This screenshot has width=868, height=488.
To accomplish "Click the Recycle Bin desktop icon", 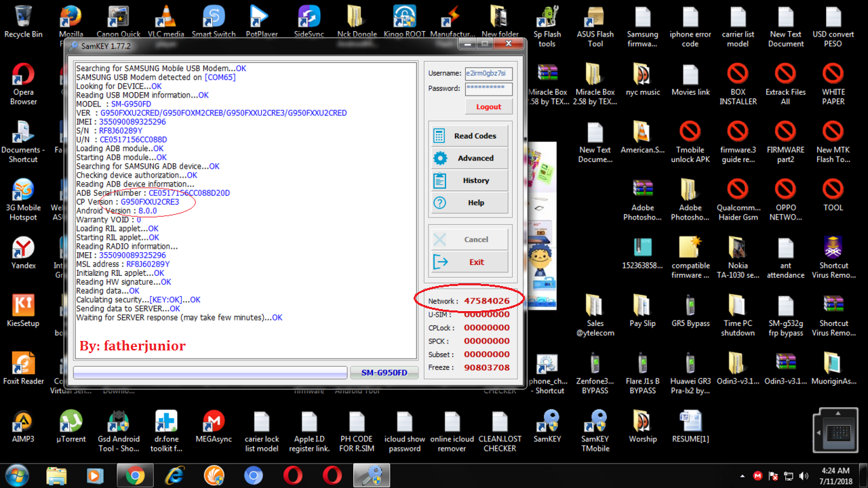I will (23, 22).
